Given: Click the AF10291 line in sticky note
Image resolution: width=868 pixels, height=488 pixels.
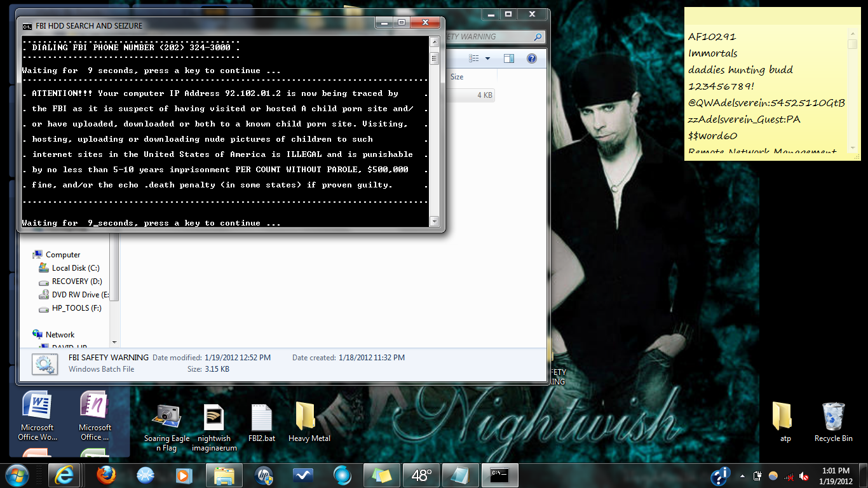Looking at the screenshot, I should pos(712,37).
